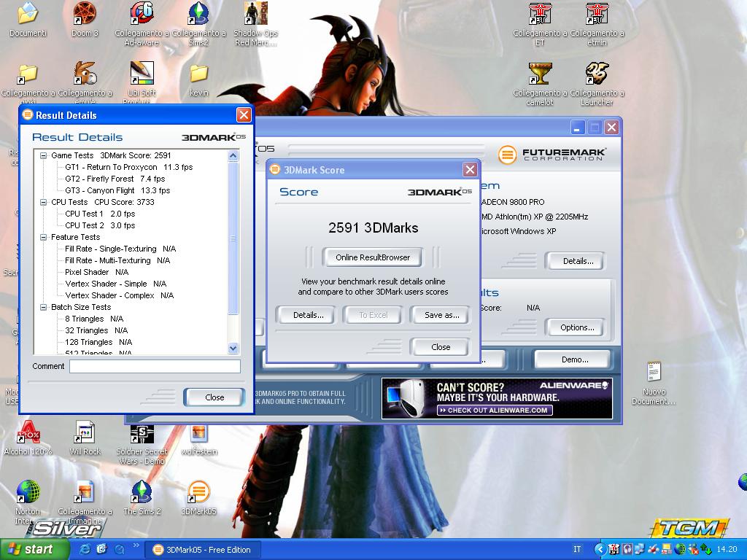Open the Documenti folder icon
Screen dimensions: 747x560
(x=28, y=13)
